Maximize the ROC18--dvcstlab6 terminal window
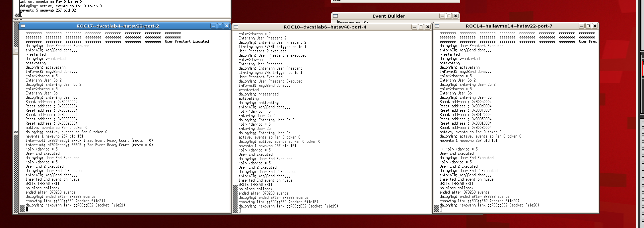This screenshot has width=644, height=228. 421,27
